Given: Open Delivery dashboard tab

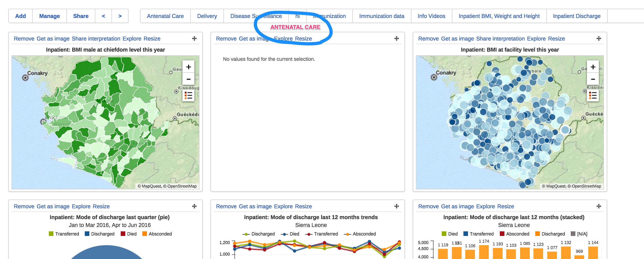Looking at the screenshot, I should 207,16.
